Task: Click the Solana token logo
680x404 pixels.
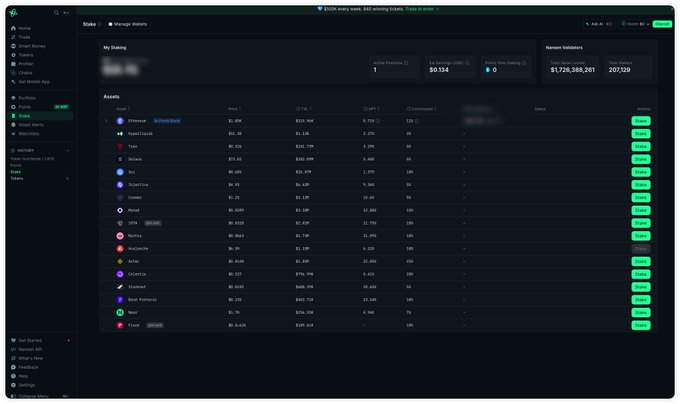Action: (x=120, y=159)
